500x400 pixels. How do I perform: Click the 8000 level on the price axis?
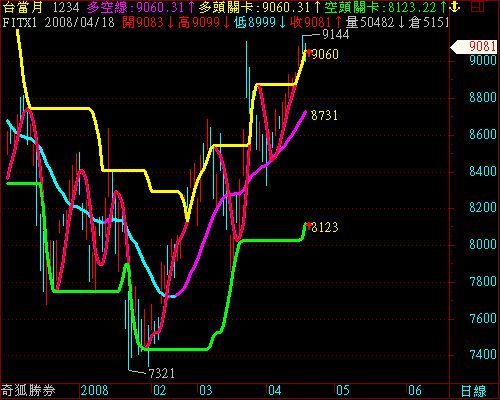coord(483,244)
